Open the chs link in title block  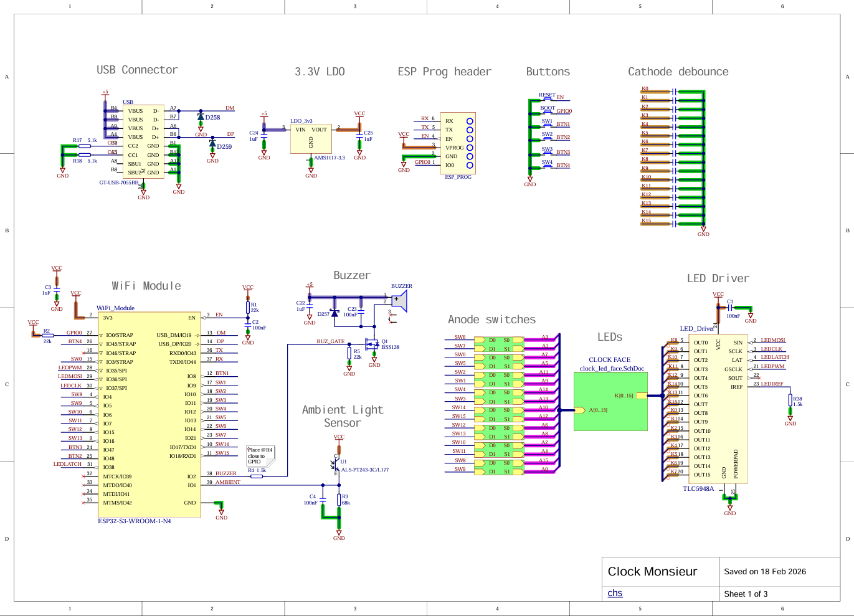(x=615, y=593)
